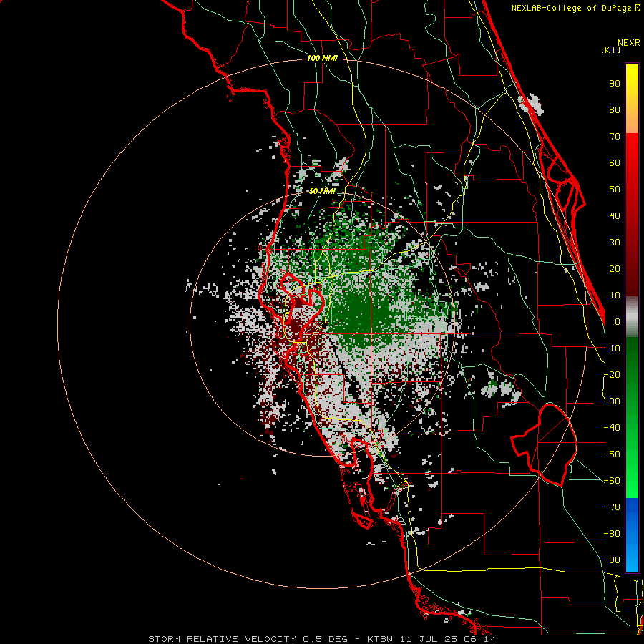Click the positive 10 legend value
The width and height of the screenshot is (644, 644).
click(x=615, y=296)
